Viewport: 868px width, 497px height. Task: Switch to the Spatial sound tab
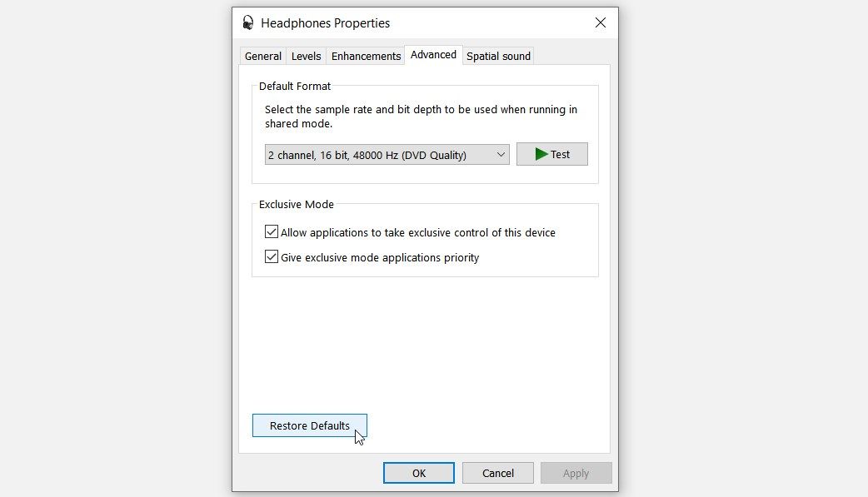[498, 56]
